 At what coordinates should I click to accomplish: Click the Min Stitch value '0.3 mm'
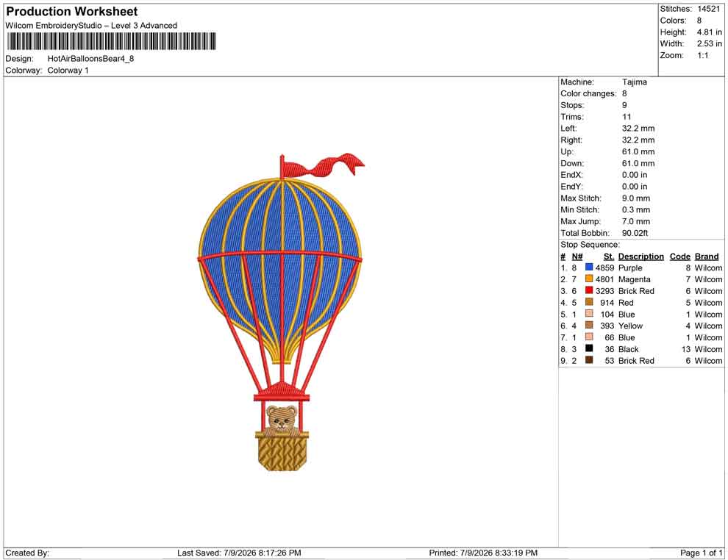636,209
